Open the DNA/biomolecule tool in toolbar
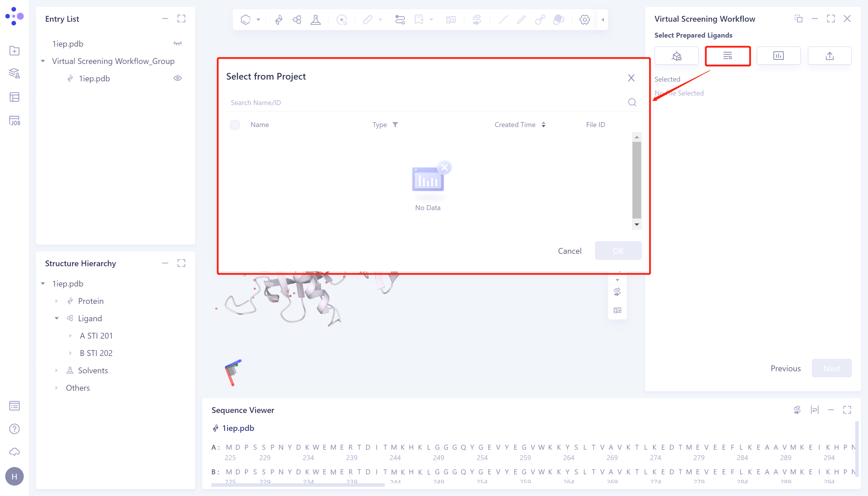Viewport: 868px width, 496px height. click(278, 19)
